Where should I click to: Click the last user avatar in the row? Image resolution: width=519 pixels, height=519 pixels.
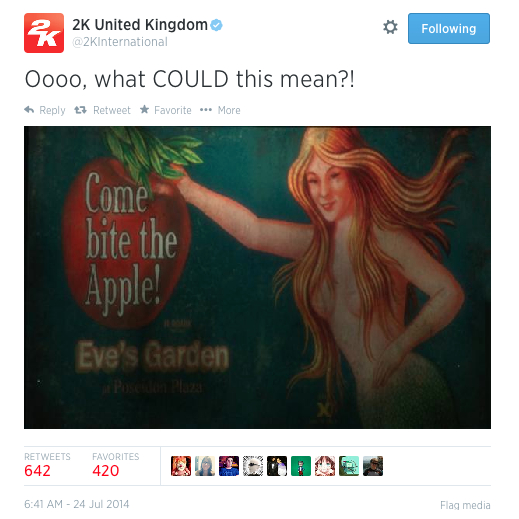(373, 466)
